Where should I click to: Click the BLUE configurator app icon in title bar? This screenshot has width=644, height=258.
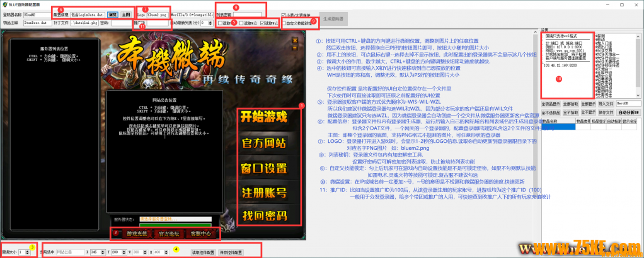click(x=4, y=4)
